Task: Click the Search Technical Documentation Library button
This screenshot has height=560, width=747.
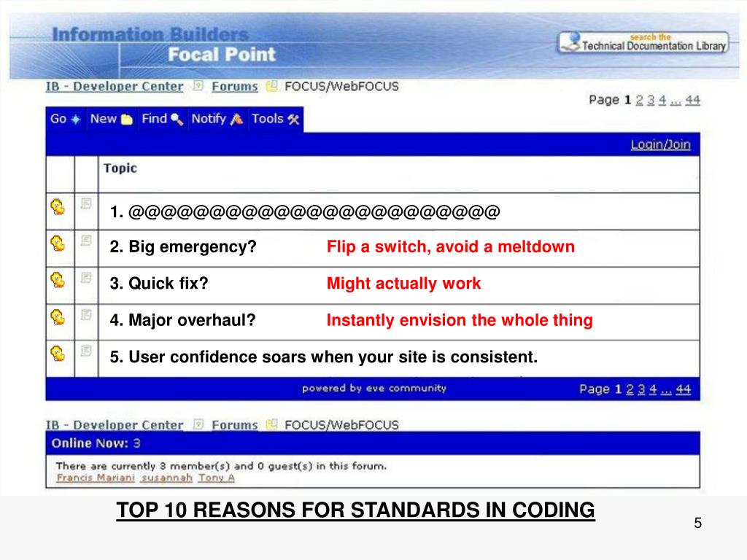Action: pyautogui.click(x=643, y=42)
